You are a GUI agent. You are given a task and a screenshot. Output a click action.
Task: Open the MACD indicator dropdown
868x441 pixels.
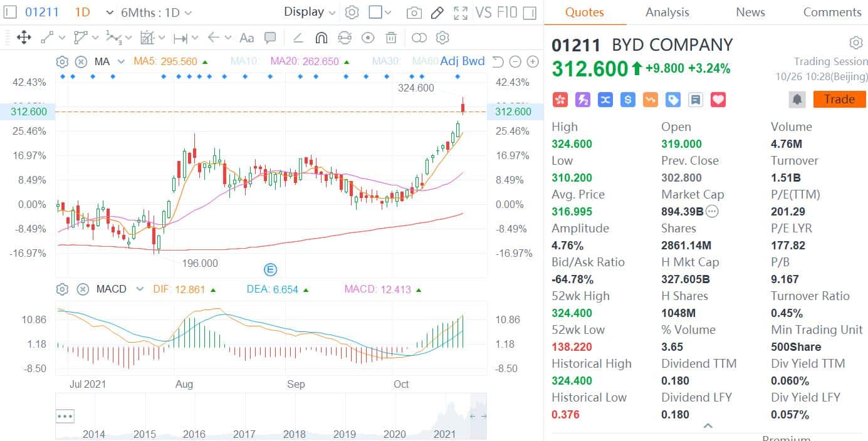tap(139, 289)
